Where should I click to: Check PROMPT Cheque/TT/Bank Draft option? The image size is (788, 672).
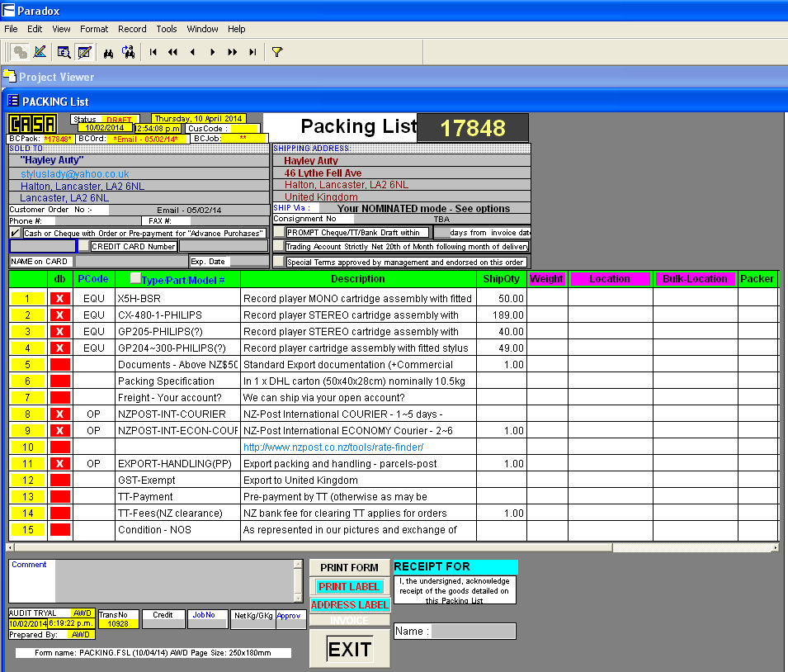point(279,232)
